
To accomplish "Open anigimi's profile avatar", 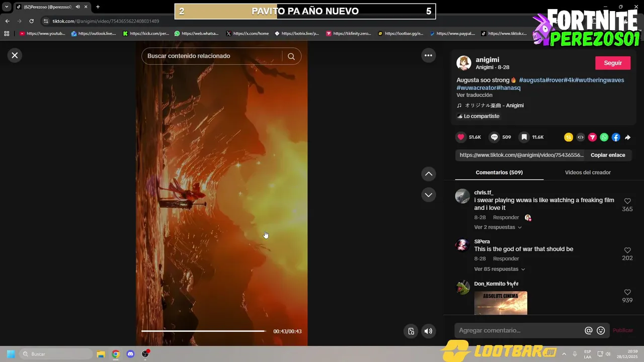I will [464, 63].
